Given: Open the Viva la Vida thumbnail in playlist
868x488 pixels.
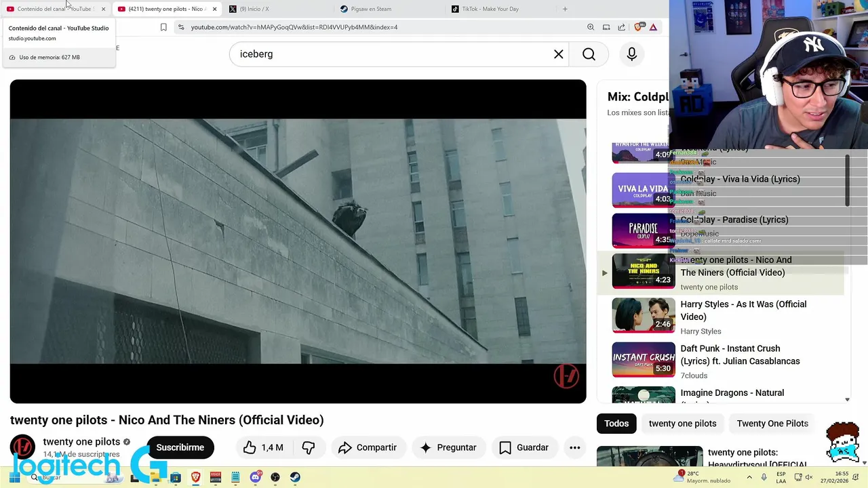Looking at the screenshot, I should pos(643,190).
